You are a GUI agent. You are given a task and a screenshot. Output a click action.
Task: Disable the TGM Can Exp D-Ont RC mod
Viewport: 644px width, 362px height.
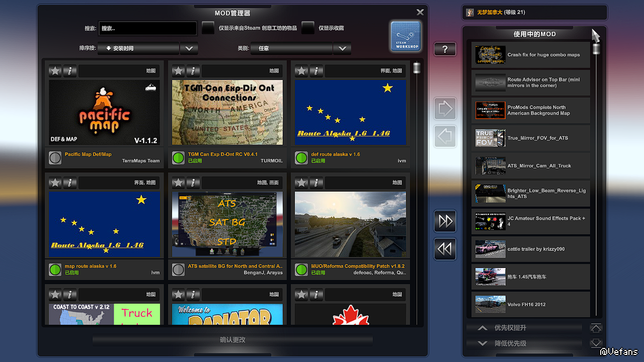pos(178,158)
